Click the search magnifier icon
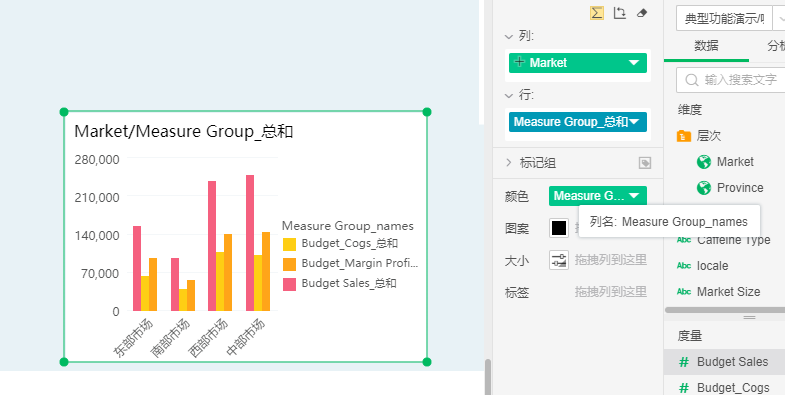 coord(692,80)
